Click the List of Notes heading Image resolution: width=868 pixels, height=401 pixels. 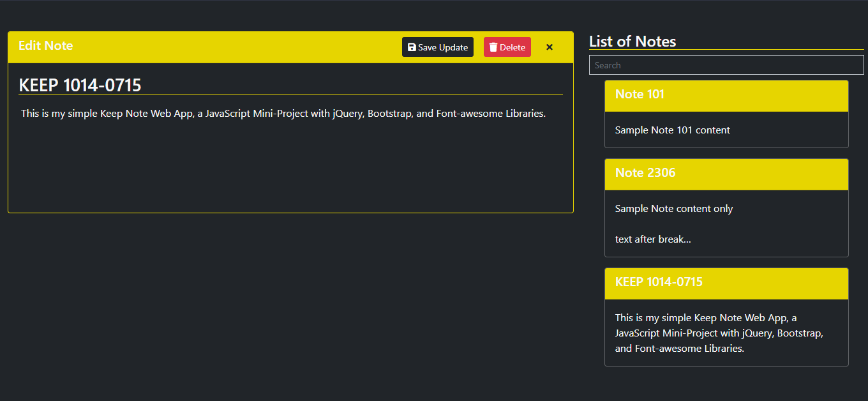[x=632, y=42]
